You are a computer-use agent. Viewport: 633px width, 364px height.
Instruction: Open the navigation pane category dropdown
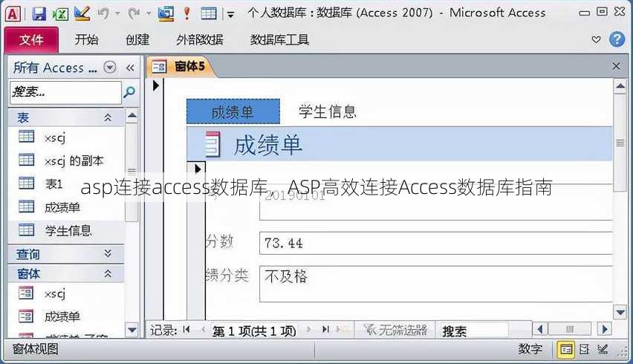click(x=110, y=67)
